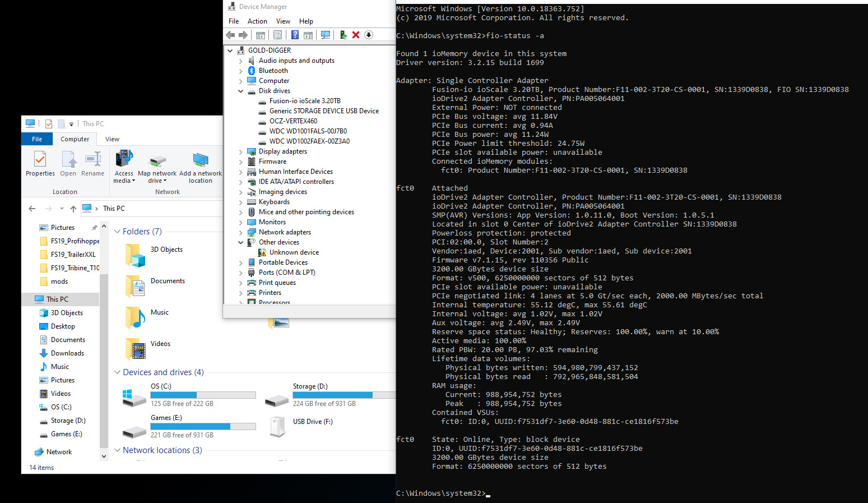868x503 pixels.
Task: Collapse the Disk drives category
Action: pos(241,91)
